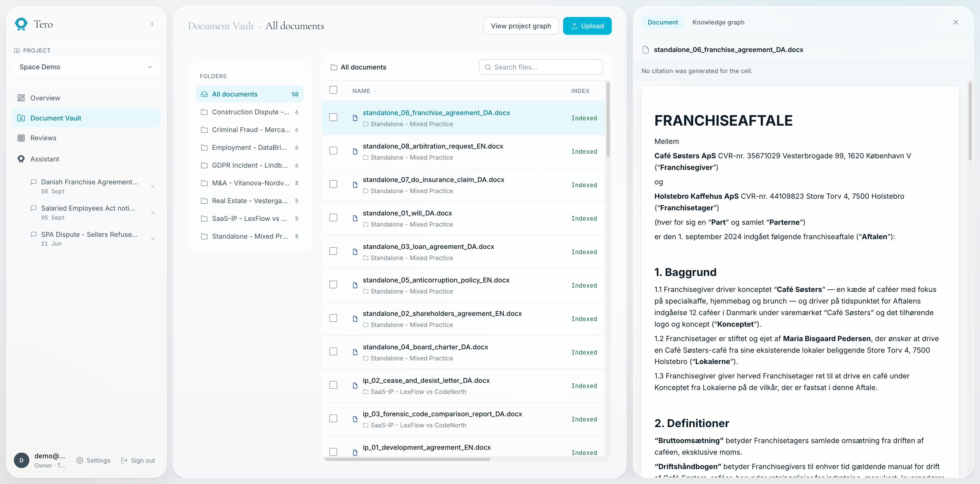Remove the Salaried Employees Act chat
The height and width of the screenshot is (484, 980).
[153, 213]
